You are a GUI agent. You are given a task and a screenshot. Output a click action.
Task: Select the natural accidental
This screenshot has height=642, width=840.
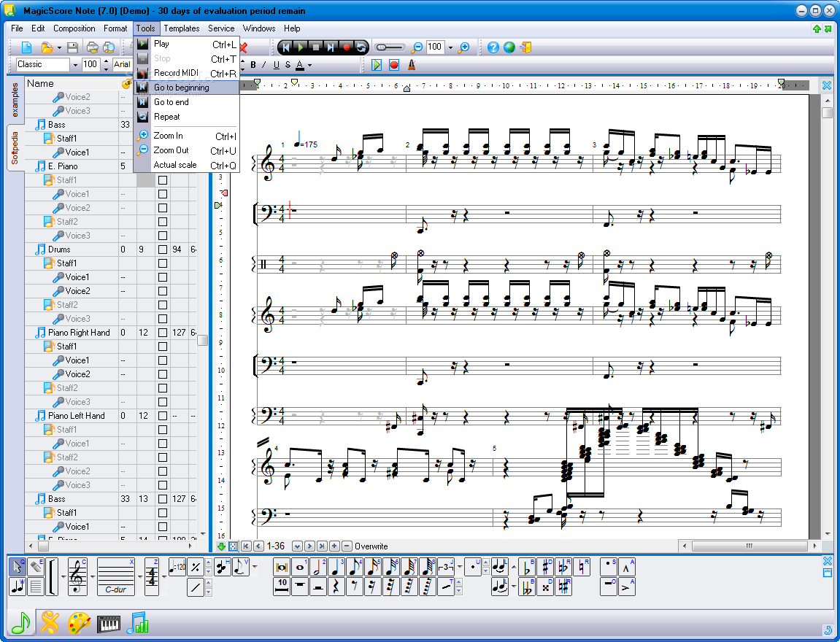coord(581,567)
